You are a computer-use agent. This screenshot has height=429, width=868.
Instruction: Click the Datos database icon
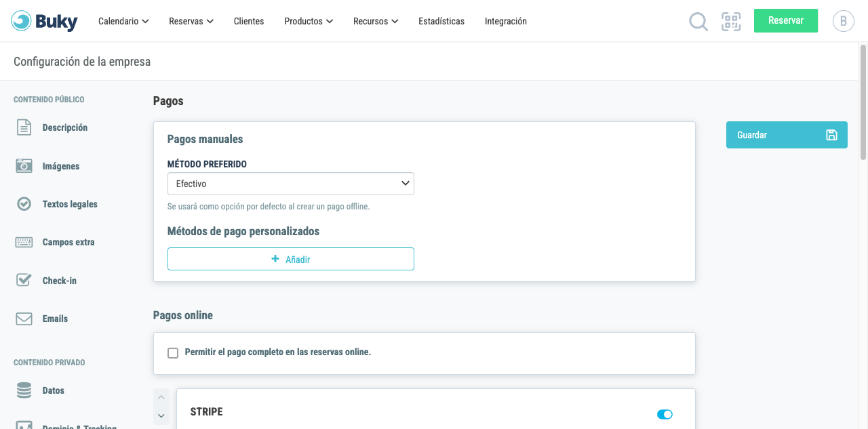24,390
